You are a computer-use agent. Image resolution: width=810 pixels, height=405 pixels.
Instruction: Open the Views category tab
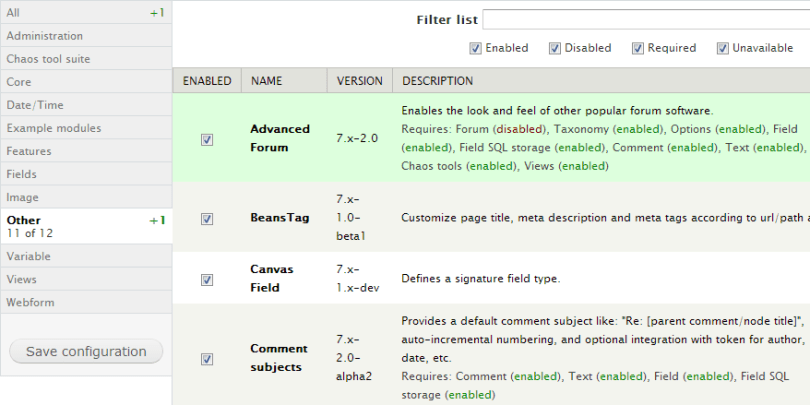click(x=85, y=279)
